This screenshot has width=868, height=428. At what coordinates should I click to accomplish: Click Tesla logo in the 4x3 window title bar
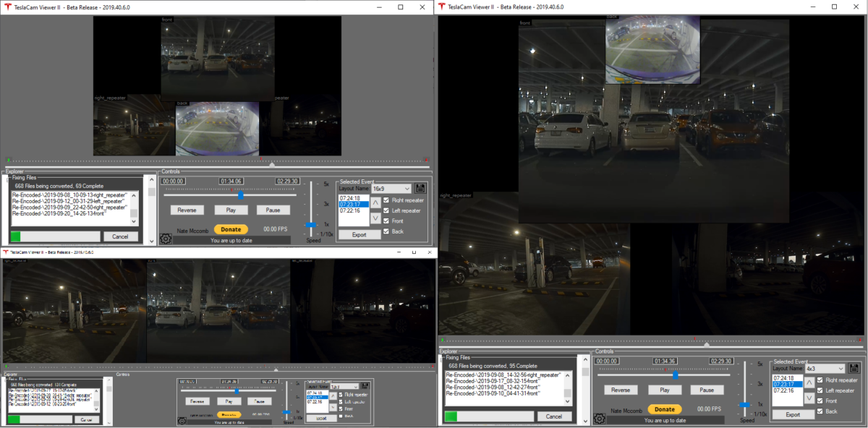tap(441, 7)
